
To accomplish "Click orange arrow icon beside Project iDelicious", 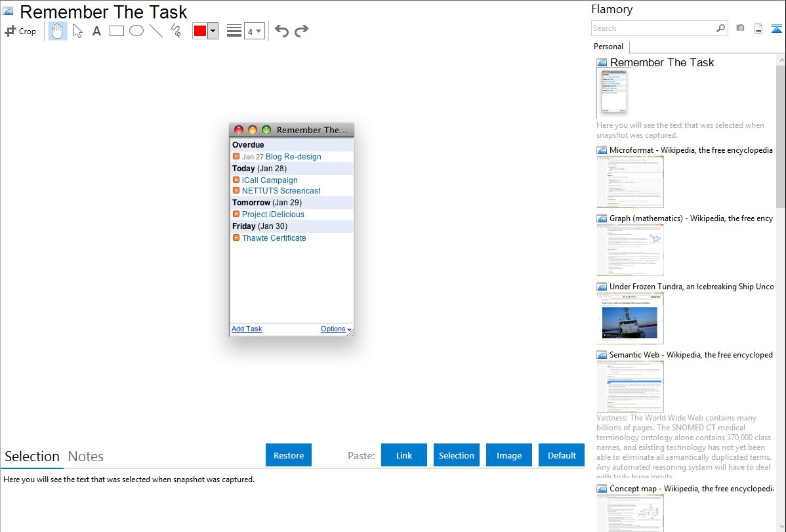I will point(236,214).
